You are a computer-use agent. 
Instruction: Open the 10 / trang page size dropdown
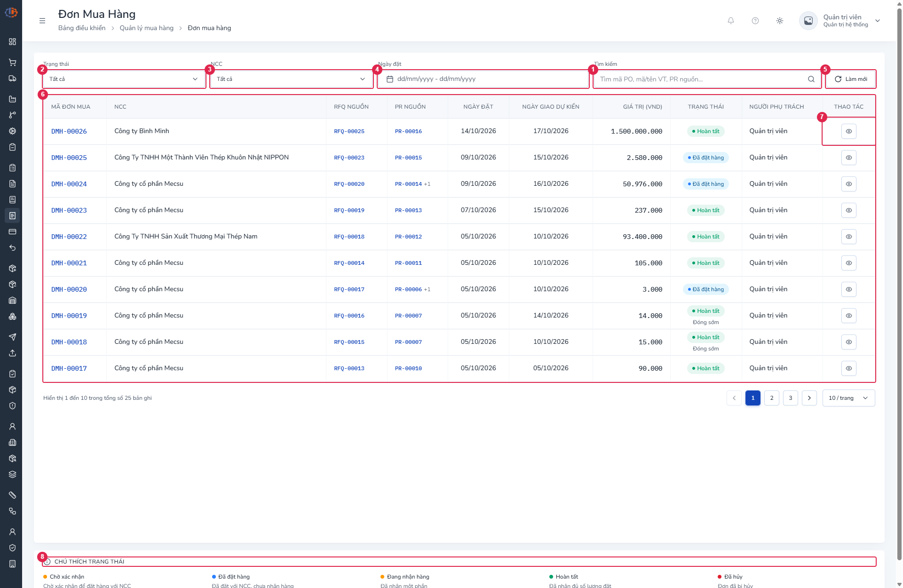tap(849, 398)
